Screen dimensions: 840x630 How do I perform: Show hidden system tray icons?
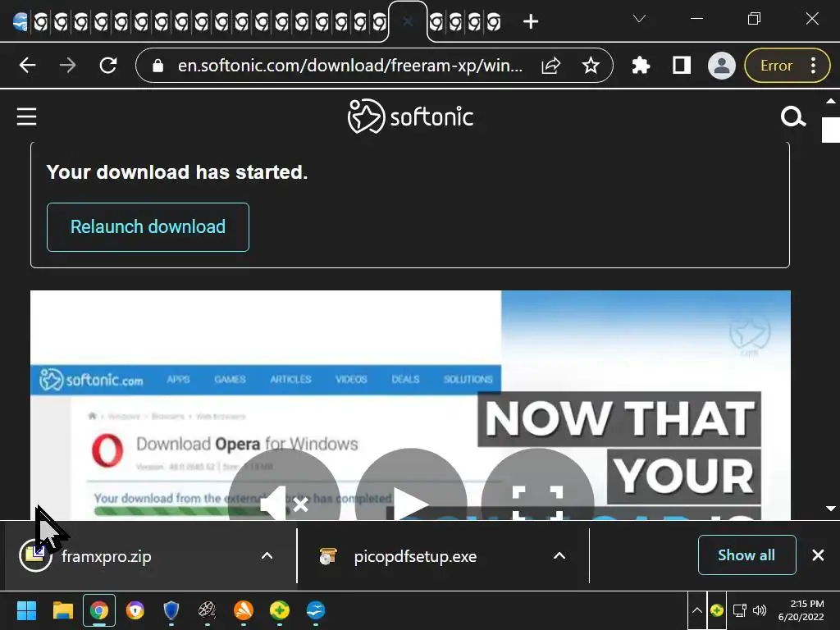[x=697, y=610]
